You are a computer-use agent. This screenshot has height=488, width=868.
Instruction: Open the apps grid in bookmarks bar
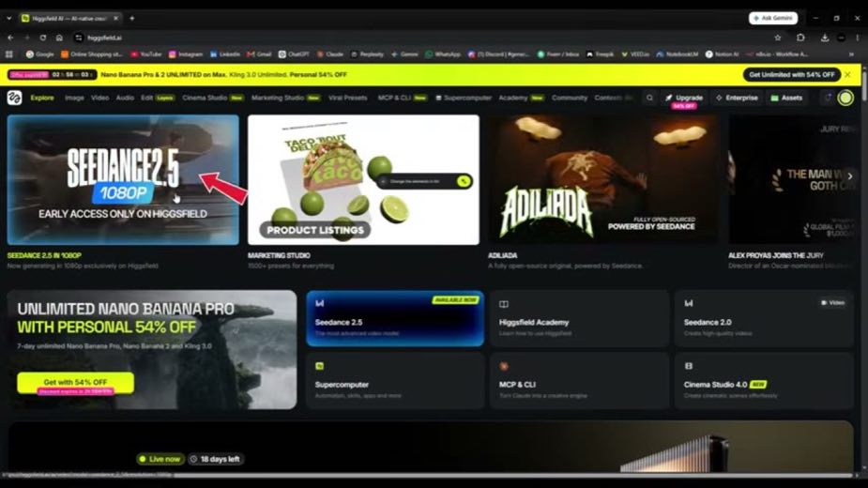(8, 54)
